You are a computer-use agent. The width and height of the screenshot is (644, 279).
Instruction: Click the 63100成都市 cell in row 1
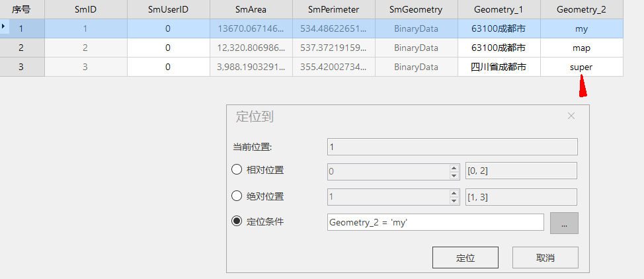pyautogui.click(x=499, y=29)
